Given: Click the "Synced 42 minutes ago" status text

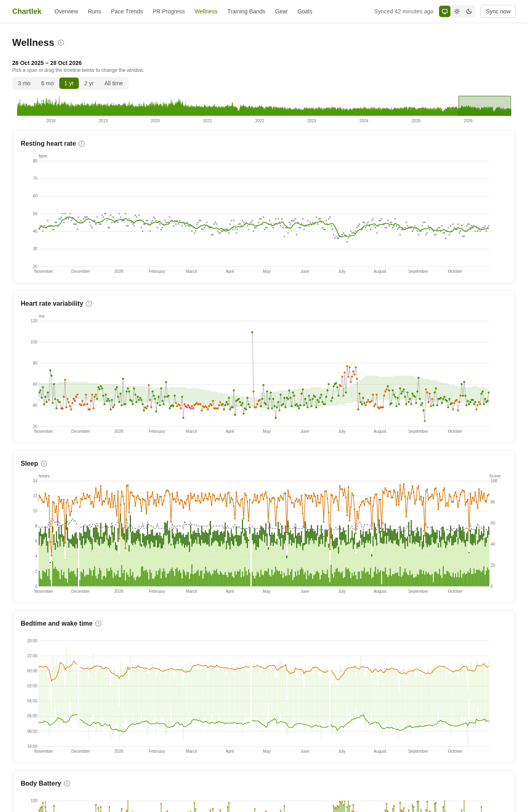Looking at the screenshot, I should tap(404, 11).
